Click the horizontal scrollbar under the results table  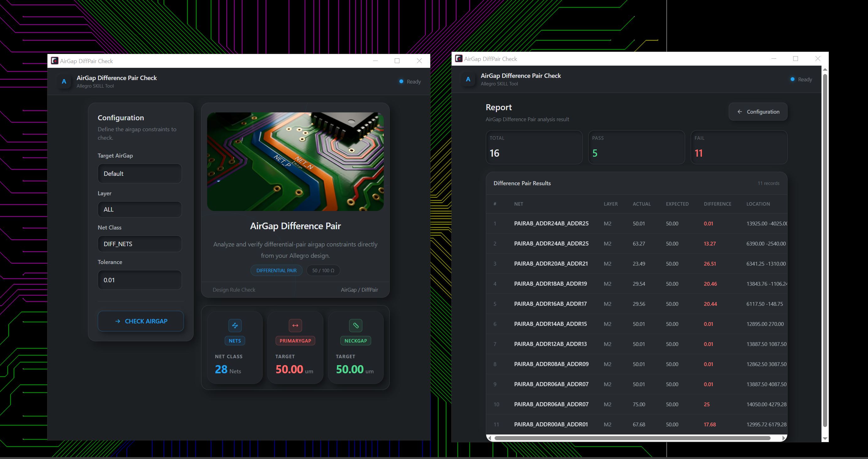[x=632, y=438]
